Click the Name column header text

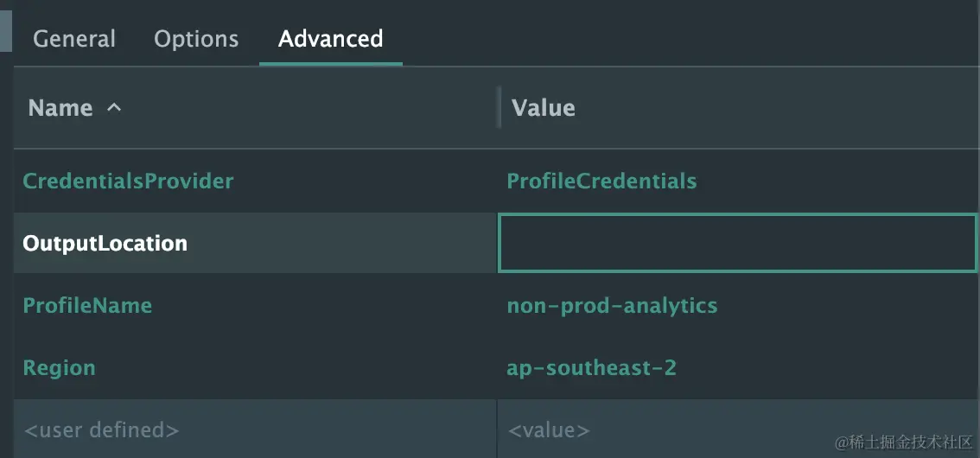(x=60, y=108)
